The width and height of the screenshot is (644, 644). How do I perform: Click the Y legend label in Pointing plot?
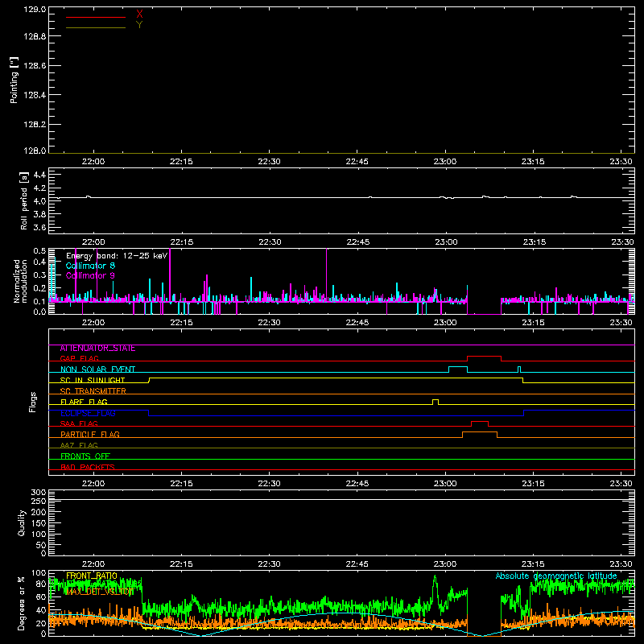click(x=139, y=25)
